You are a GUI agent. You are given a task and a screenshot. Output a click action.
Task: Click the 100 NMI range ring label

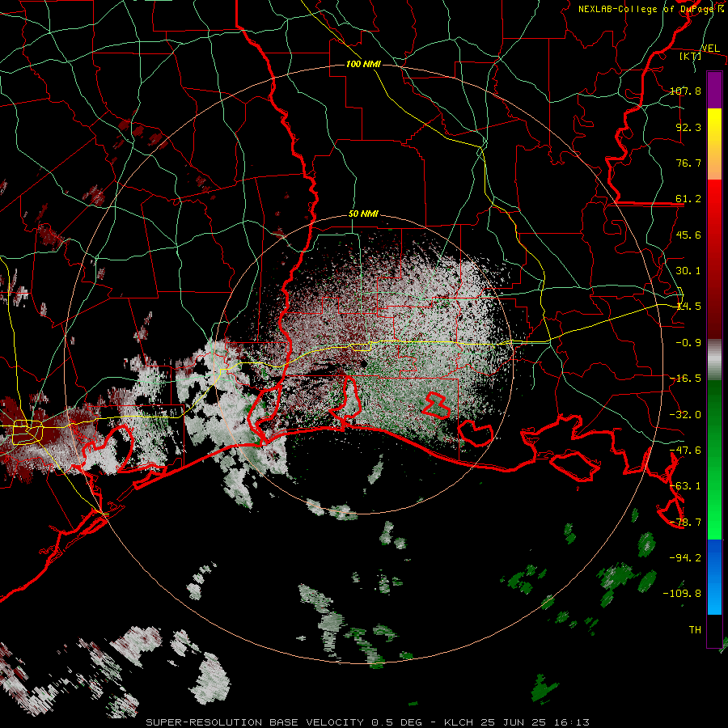[x=363, y=64]
